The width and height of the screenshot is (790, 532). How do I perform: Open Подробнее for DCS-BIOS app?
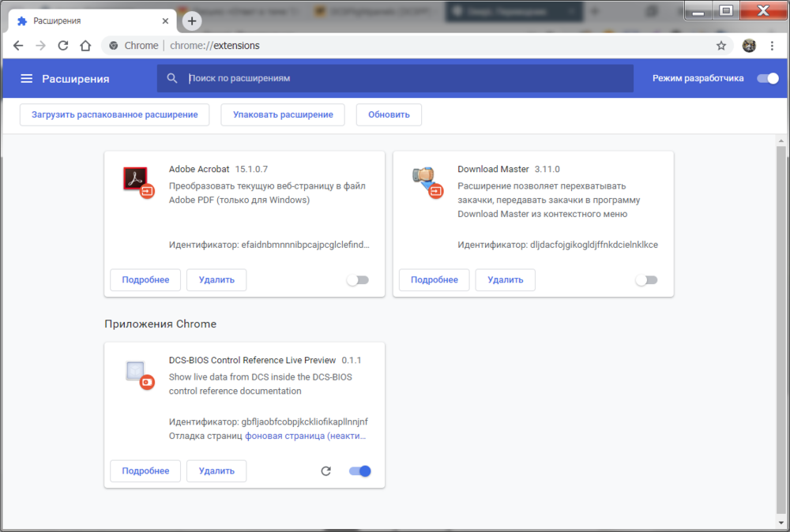(x=145, y=471)
